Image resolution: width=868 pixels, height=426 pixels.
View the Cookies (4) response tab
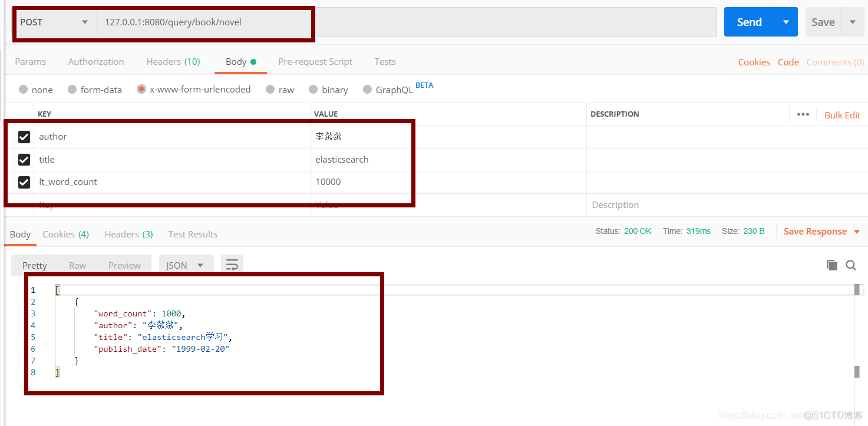pyautogui.click(x=65, y=235)
